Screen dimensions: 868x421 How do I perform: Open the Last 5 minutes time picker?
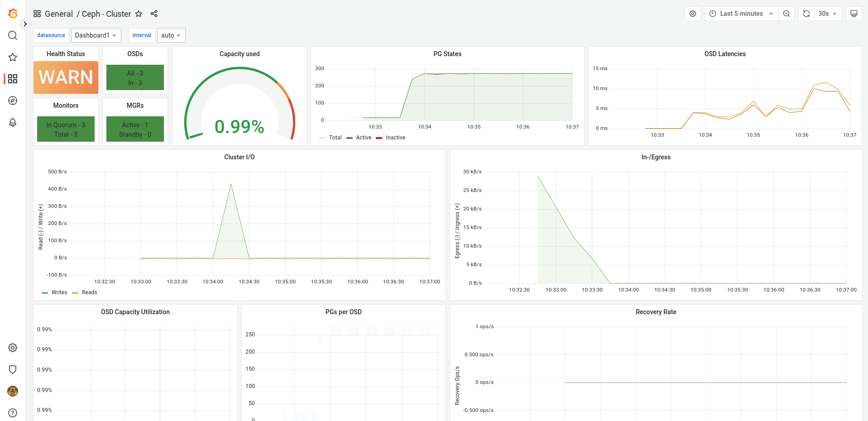pos(741,14)
